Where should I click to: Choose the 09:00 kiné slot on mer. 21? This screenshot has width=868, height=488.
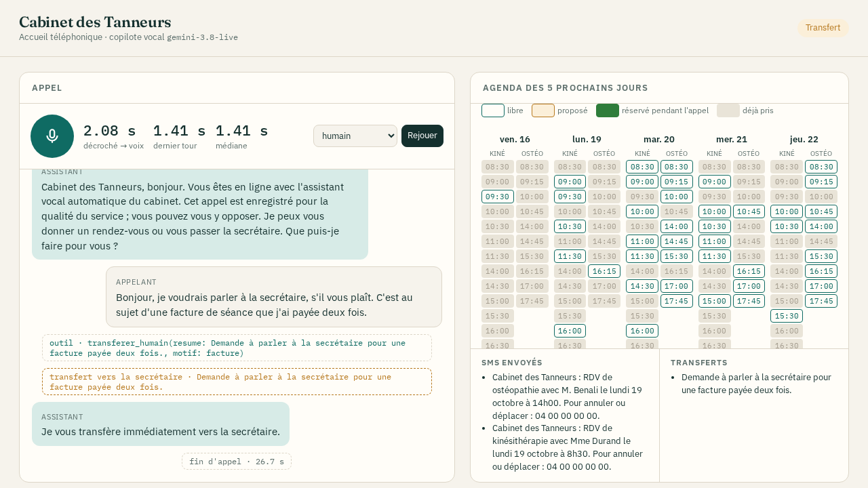coord(715,182)
